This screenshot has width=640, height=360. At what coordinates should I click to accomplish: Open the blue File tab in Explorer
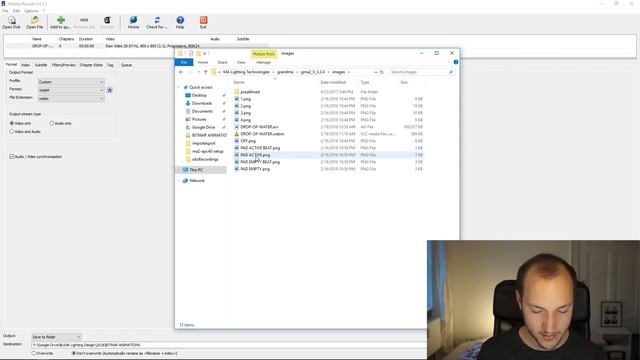click(184, 62)
